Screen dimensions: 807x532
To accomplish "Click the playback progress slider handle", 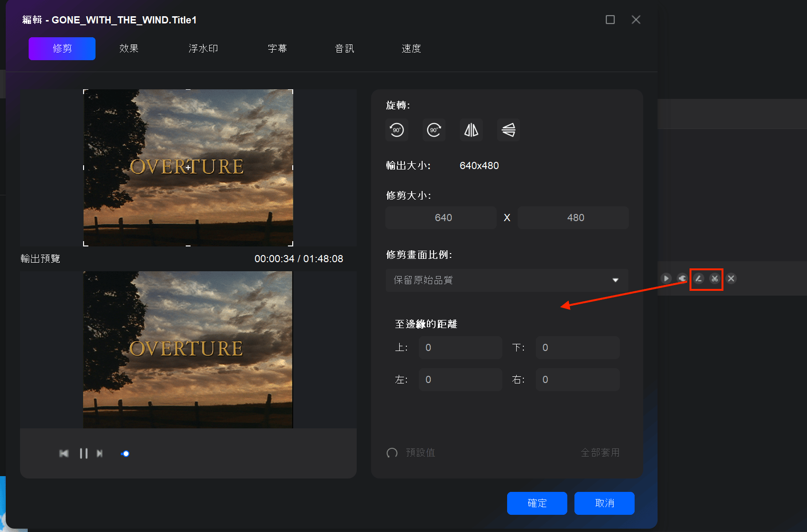I will coord(126,454).
